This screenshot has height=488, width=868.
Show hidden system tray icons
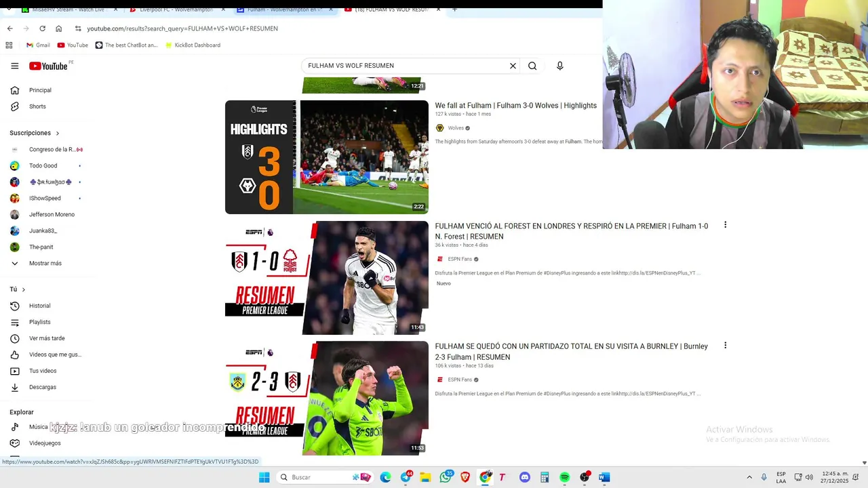749,477
